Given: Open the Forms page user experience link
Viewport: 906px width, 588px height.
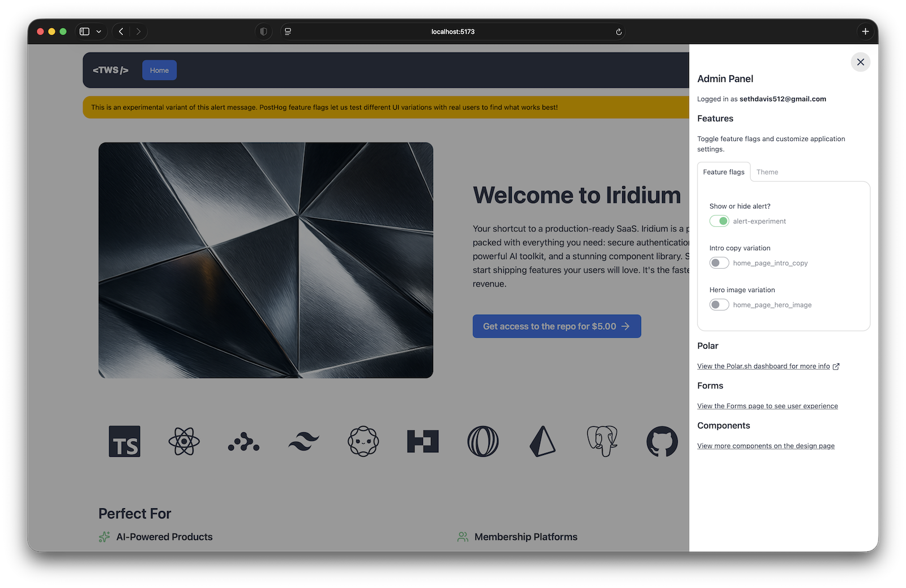Looking at the screenshot, I should click(767, 406).
